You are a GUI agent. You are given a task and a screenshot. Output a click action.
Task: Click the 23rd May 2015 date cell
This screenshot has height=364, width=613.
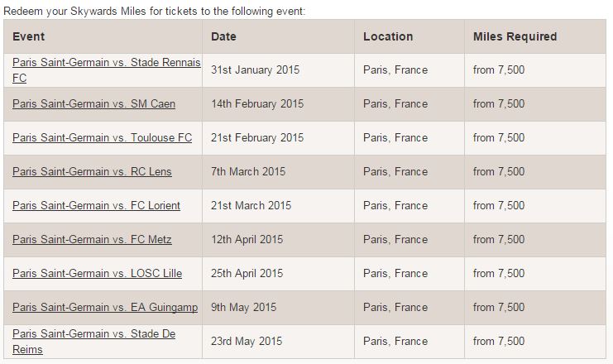click(x=247, y=342)
